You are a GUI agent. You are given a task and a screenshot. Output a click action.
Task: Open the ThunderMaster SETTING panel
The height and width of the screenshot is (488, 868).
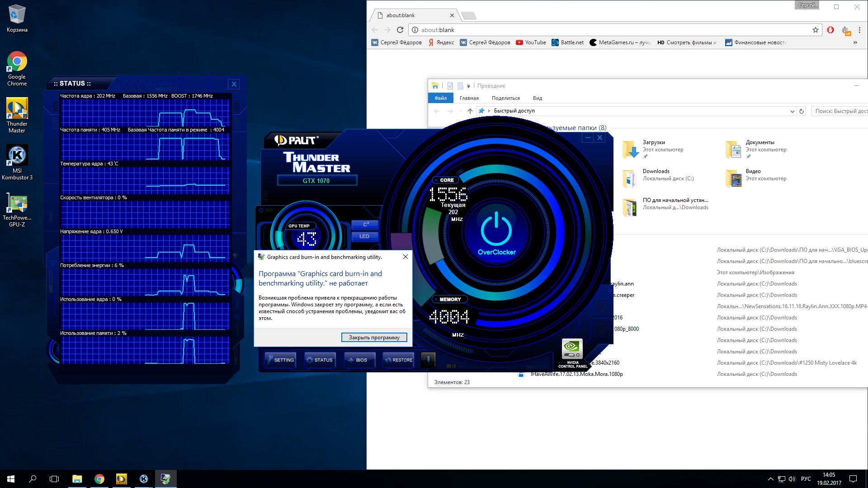point(280,360)
